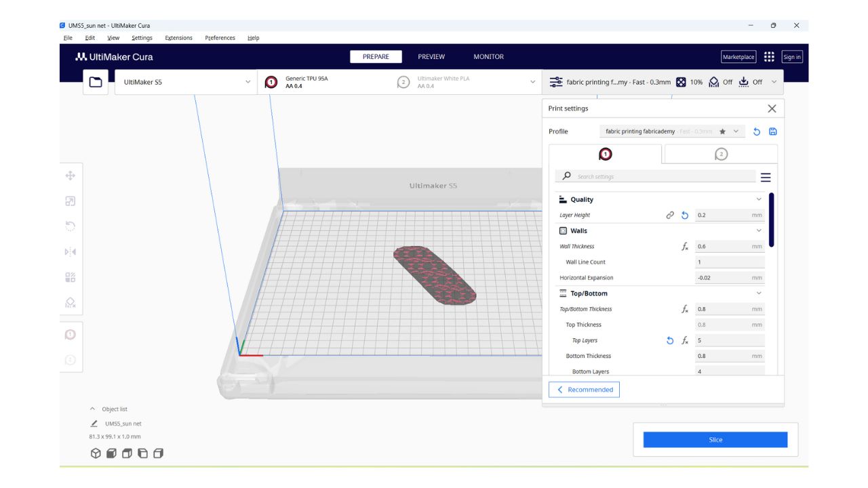Click the Recommended settings button

(x=584, y=390)
